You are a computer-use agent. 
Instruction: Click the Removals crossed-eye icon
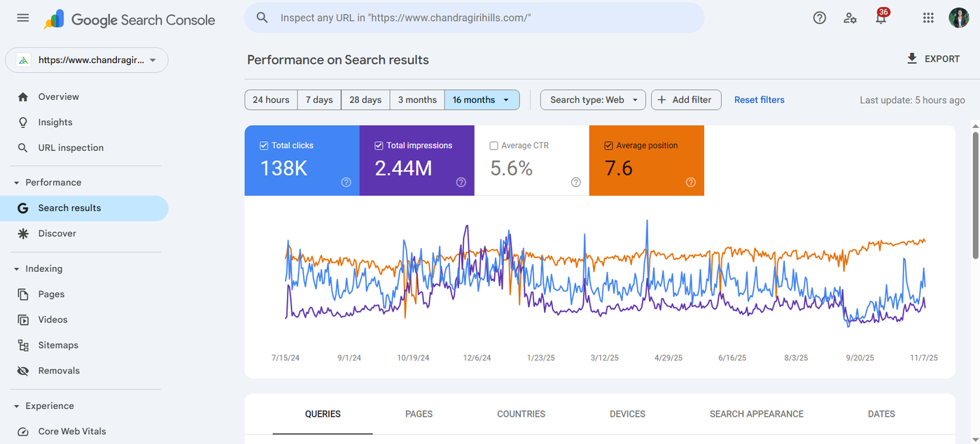click(x=23, y=371)
